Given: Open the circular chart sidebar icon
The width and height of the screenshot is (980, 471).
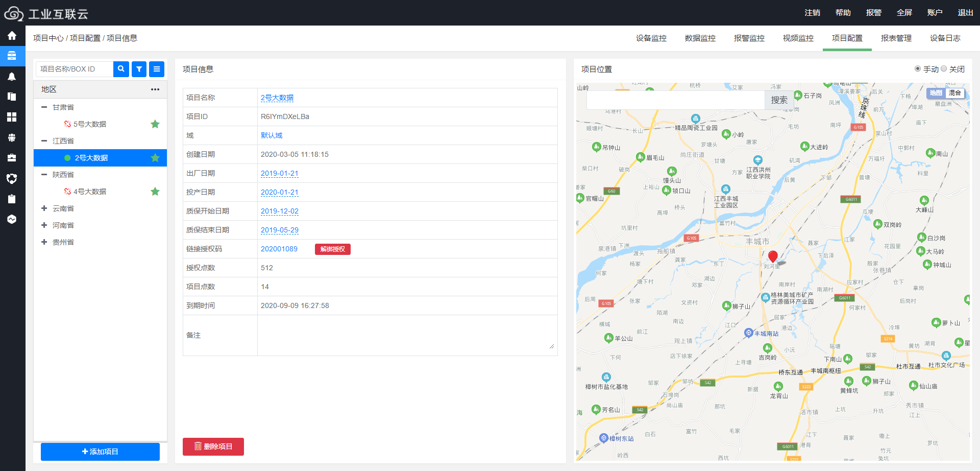Looking at the screenshot, I should click(x=12, y=219).
